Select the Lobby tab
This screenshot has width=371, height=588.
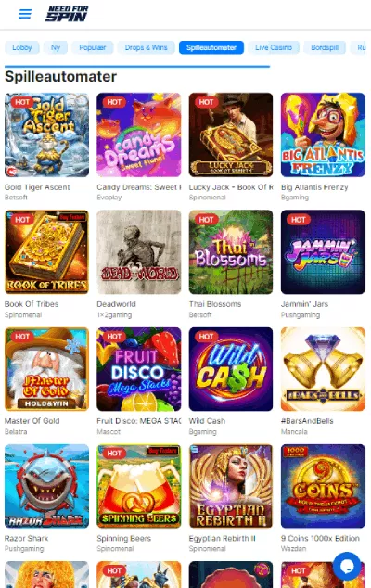[x=21, y=47]
